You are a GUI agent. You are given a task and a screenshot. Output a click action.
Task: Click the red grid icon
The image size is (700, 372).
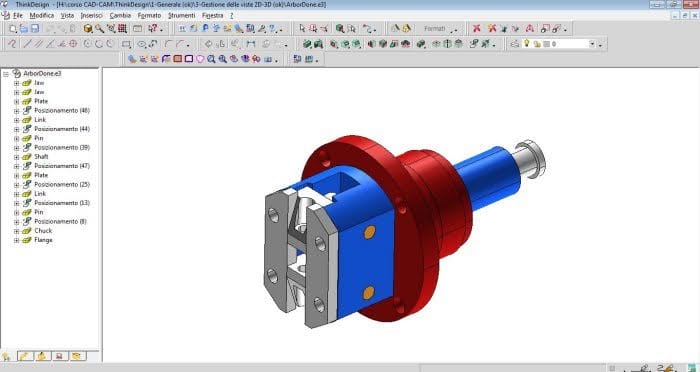[x=122, y=29]
